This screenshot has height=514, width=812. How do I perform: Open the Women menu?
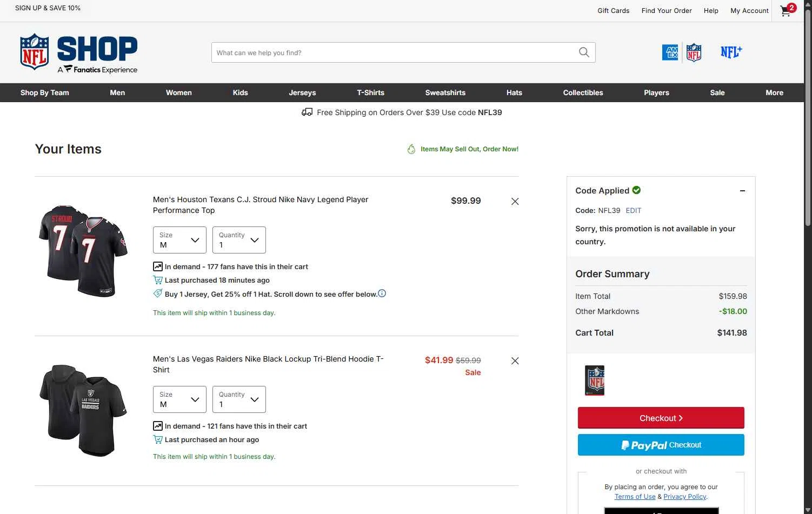(179, 92)
